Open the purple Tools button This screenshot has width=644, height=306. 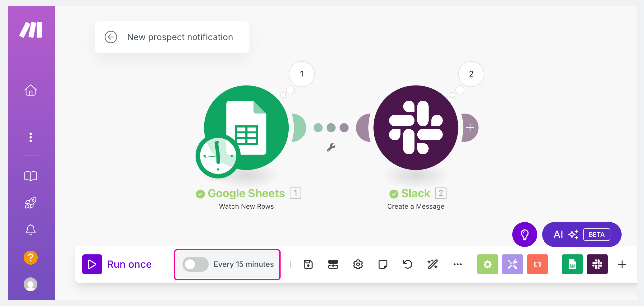[513, 264]
